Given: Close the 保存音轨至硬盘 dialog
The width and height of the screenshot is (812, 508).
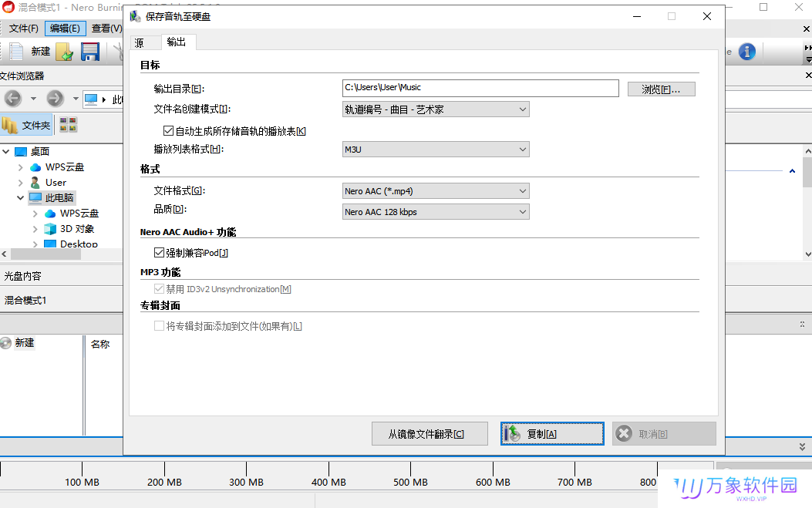Looking at the screenshot, I should [x=707, y=16].
